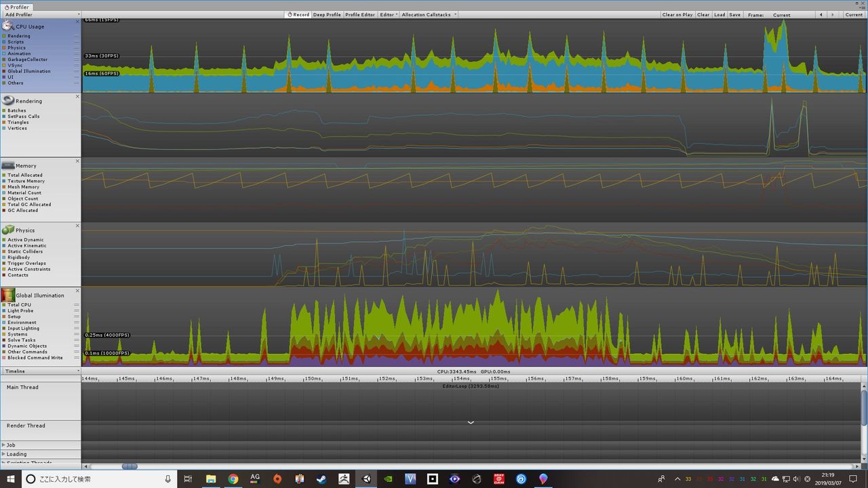Toggle the Profile Editor option
The width and height of the screenshot is (868, 488).
tap(360, 14)
